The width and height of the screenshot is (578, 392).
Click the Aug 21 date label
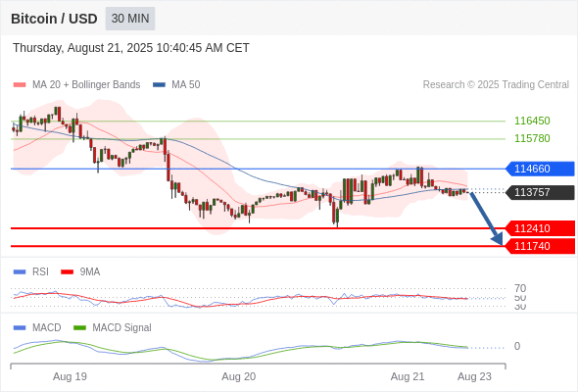coord(408,376)
